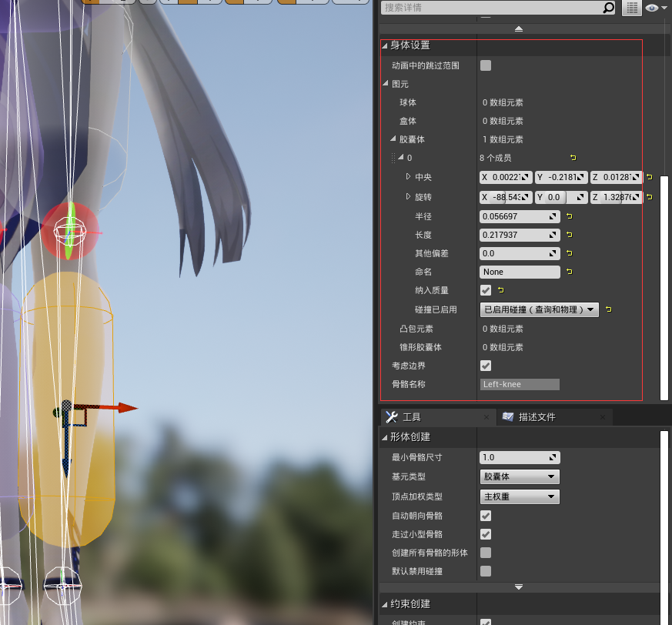The image size is (672, 625).
Task: Click the 命名 name text field
Action: [x=520, y=272]
